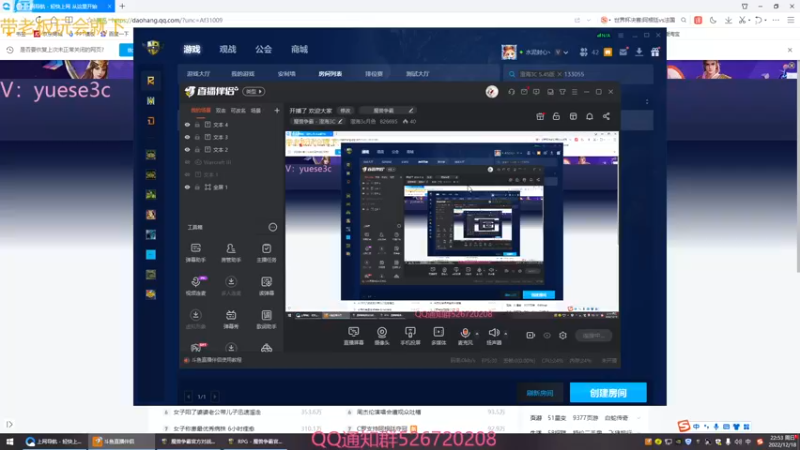Expand toolbox more options circle button

pos(273,227)
